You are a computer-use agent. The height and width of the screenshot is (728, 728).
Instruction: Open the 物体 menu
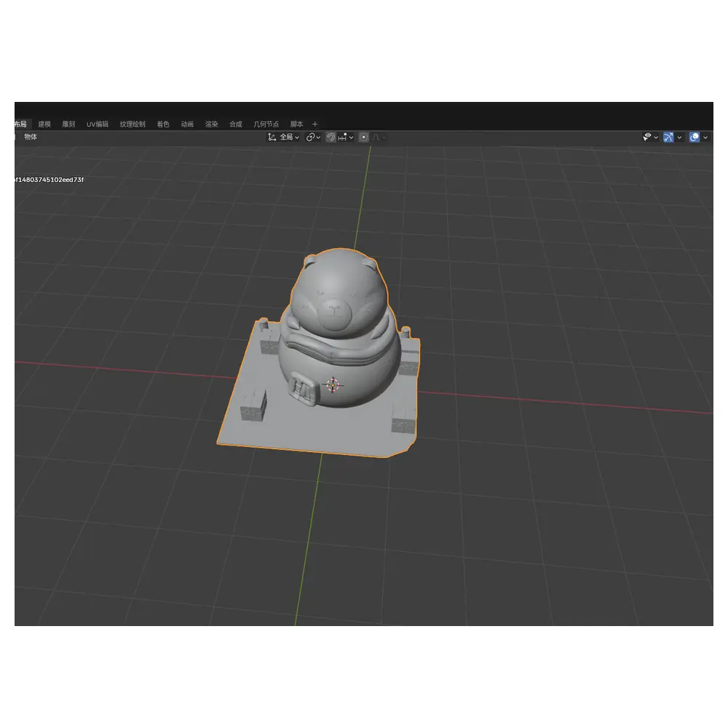tap(31, 137)
